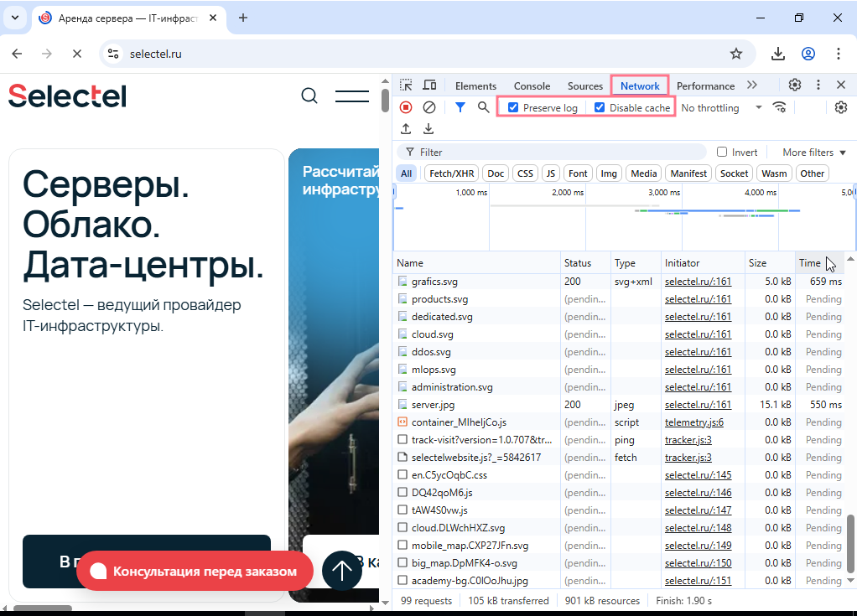Screen dimensions: 857x616
Task: Stop recording network log
Action: coord(406,107)
